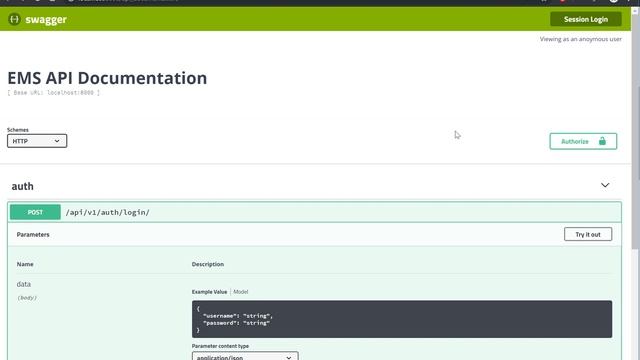
Task: Click the Swagger logo icon
Action: (x=15, y=19)
